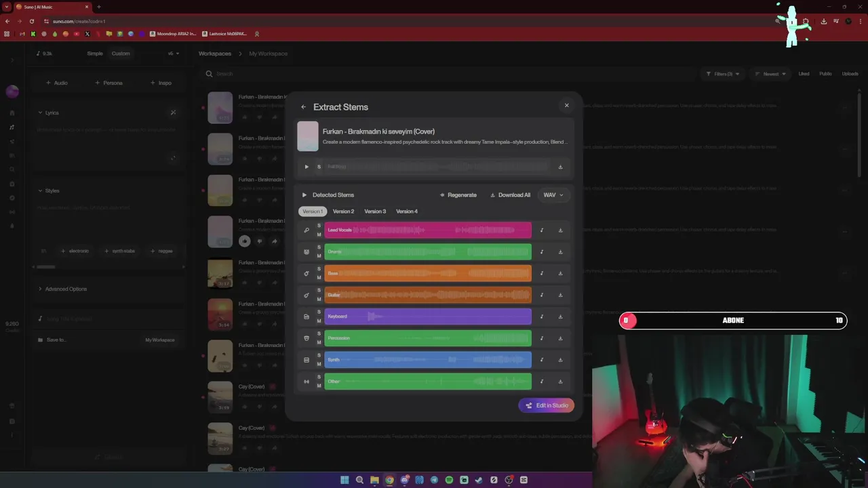Solo the Bass stem
Image resolution: width=868 pixels, height=488 pixels.
click(x=319, y=269)
